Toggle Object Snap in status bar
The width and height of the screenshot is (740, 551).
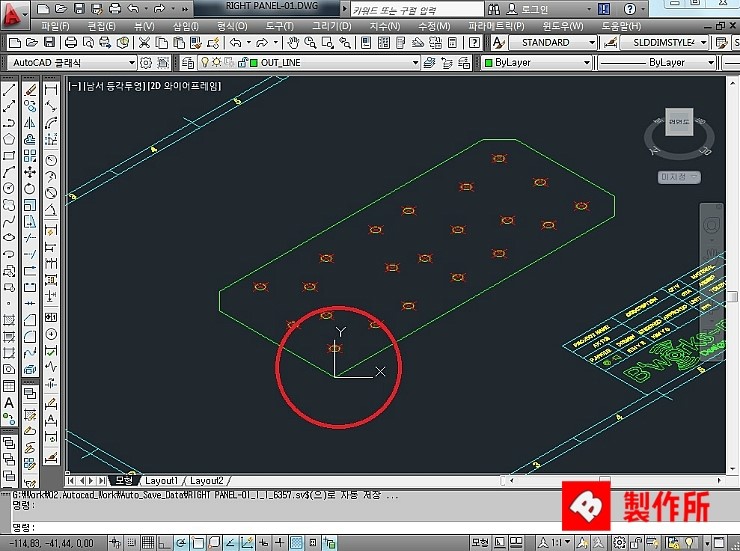pos(197,543)
